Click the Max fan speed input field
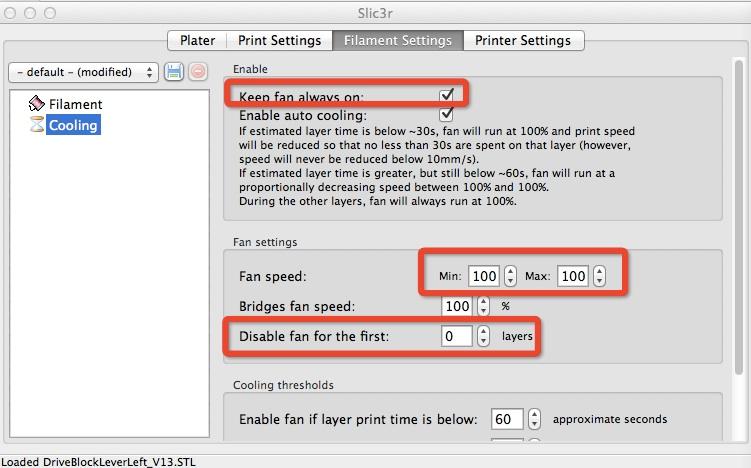This screenshot has width=751, height=468. coord(572,276)
